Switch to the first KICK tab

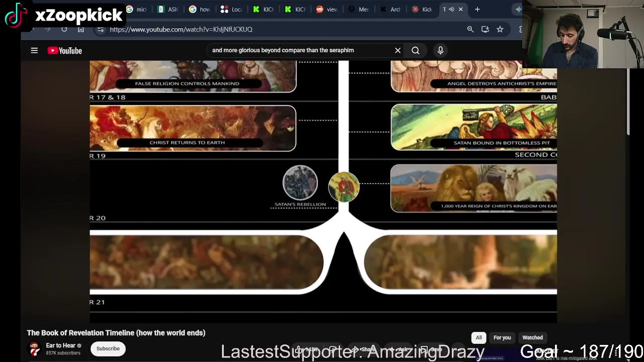click(263, 9)
